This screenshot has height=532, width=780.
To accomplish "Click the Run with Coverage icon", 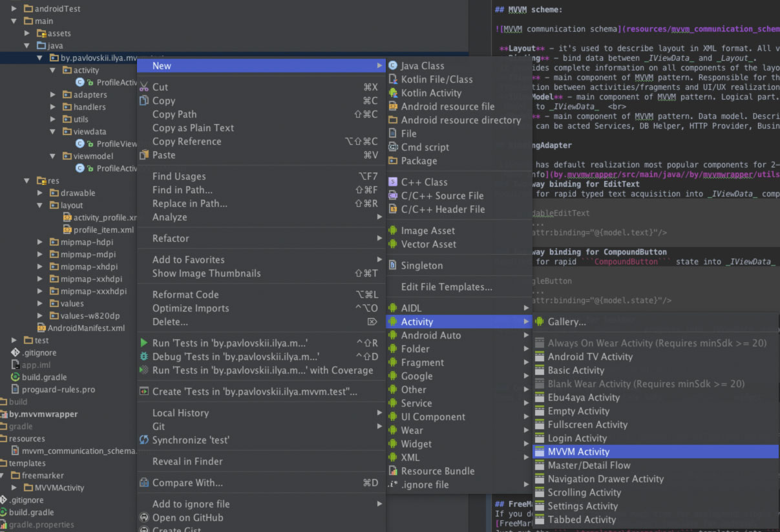I will click(144, 370).
